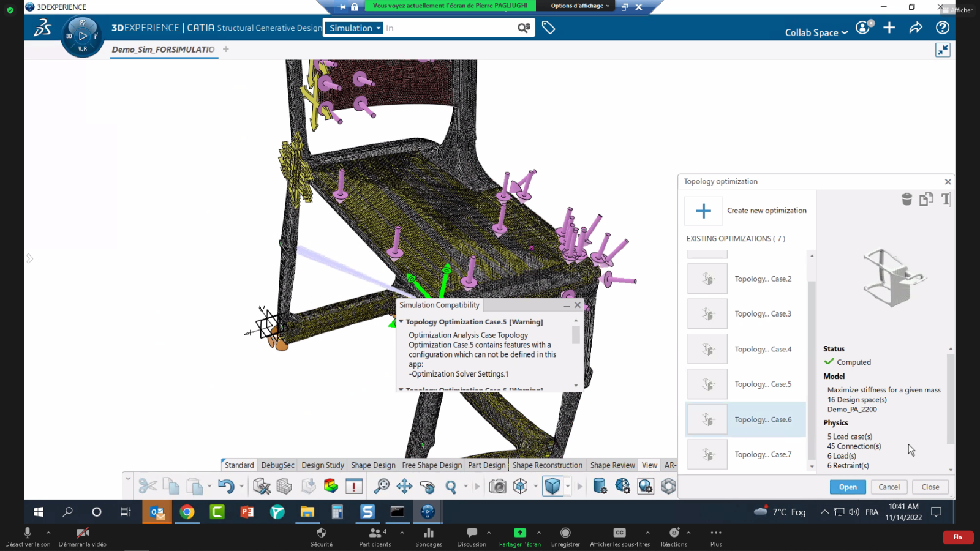Click the globe with gear icon

(x=622, y=486)
